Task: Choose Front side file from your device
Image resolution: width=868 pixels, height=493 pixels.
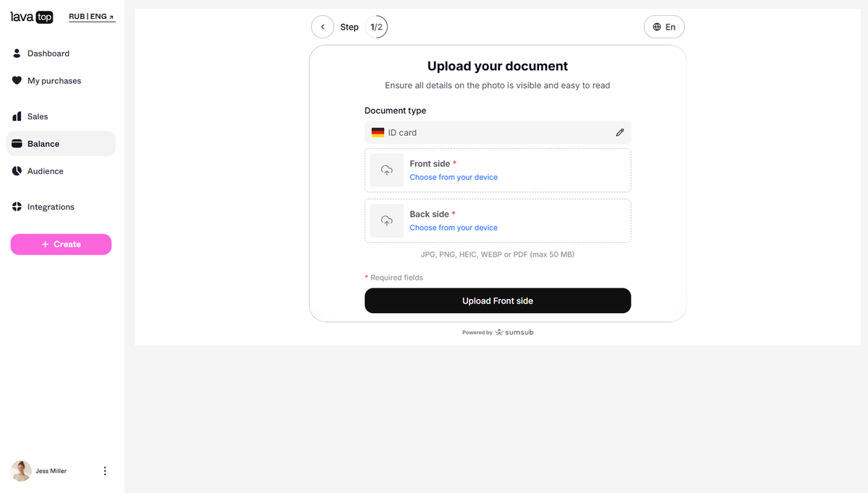Action: pyautogui.click(x=454, y=177)
